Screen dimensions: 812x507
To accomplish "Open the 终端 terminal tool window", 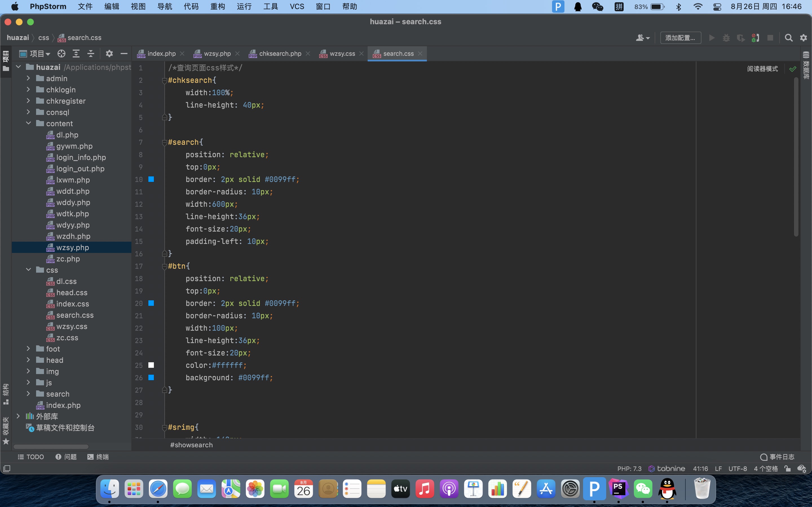I will [98, 457].
